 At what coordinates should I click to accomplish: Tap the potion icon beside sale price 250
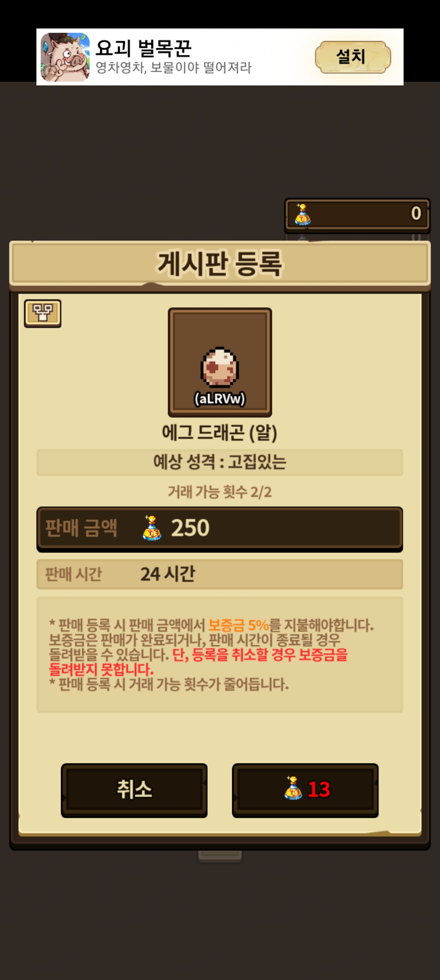(x=152, y=528)
